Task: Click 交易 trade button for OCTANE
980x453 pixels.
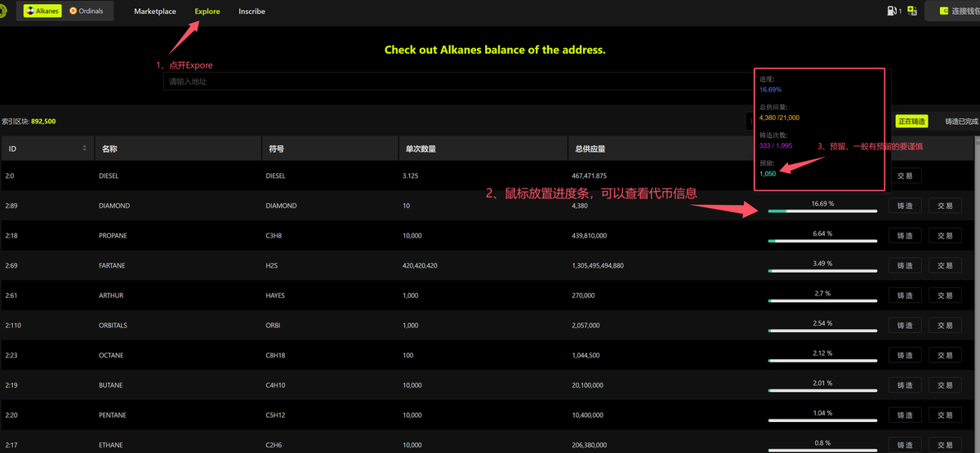Action: click(x=945, y=355)
